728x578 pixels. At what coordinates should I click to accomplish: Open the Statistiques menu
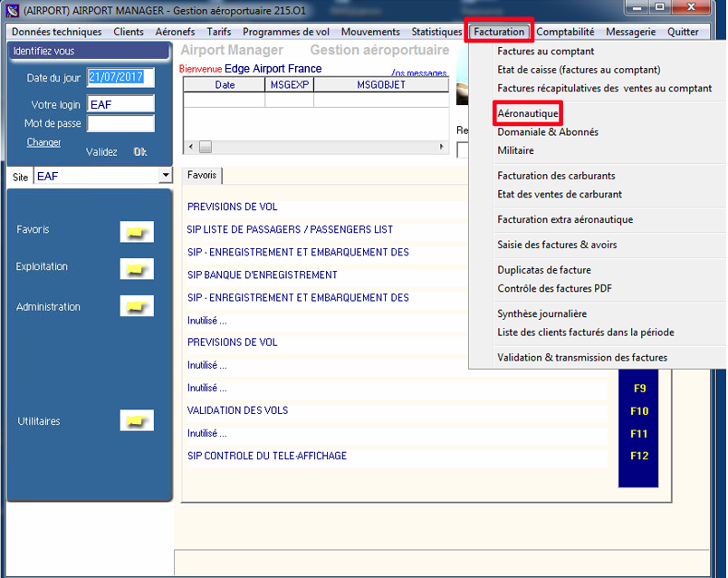click(x=436, y=32)
